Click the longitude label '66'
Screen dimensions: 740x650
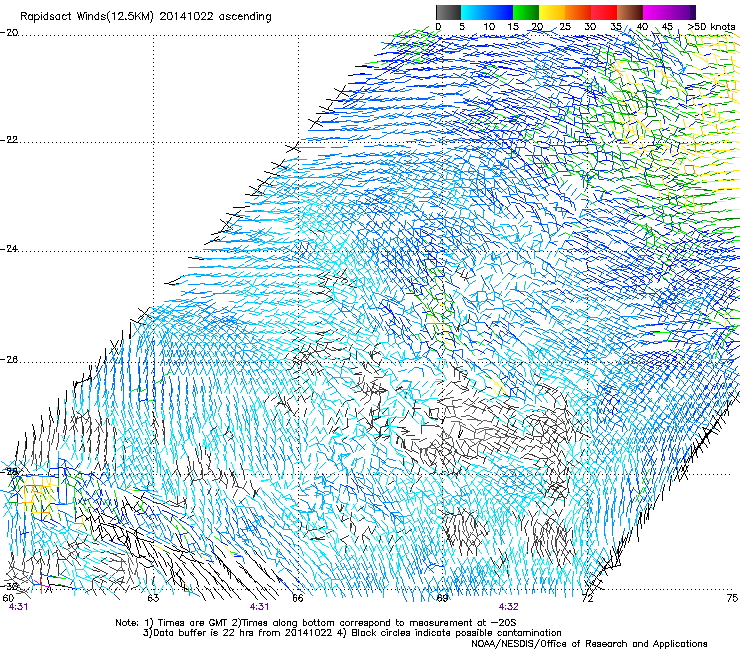[x=297, y=599]
